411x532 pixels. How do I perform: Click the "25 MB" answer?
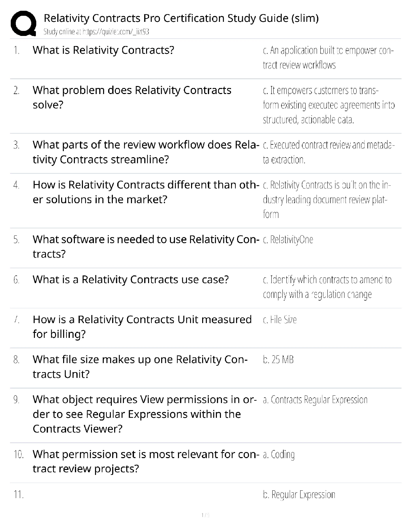coord(278,360)
